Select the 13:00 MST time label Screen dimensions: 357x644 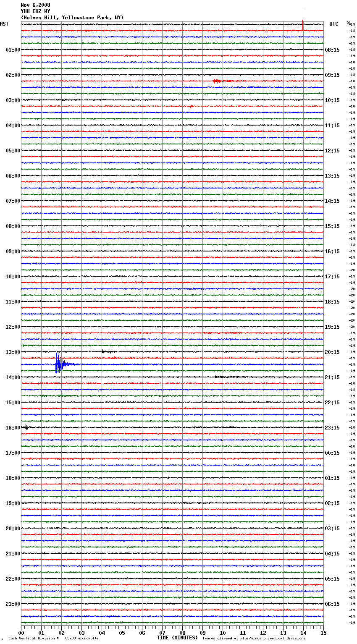[x=13, y=352]
